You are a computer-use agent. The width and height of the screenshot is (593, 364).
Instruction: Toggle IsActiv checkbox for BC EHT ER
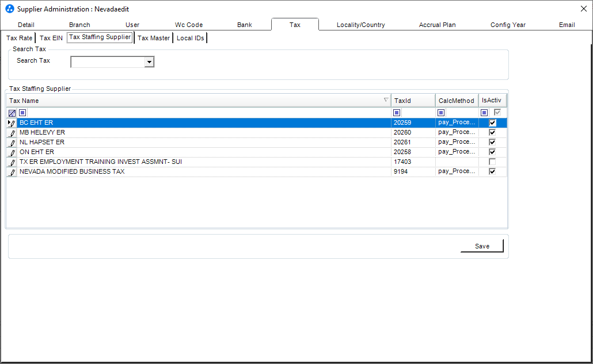tap(492, 122)
